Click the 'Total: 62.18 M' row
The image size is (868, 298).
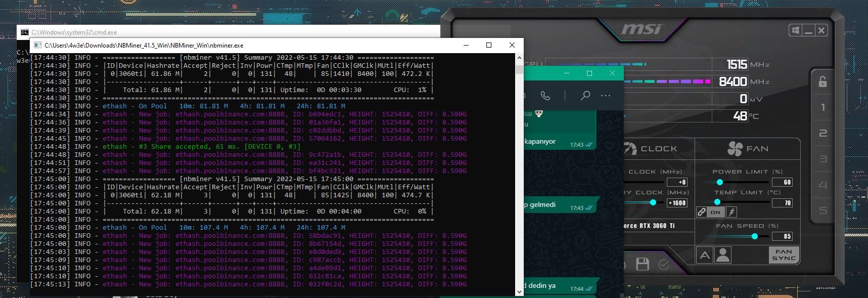click(x=268, y=211)
